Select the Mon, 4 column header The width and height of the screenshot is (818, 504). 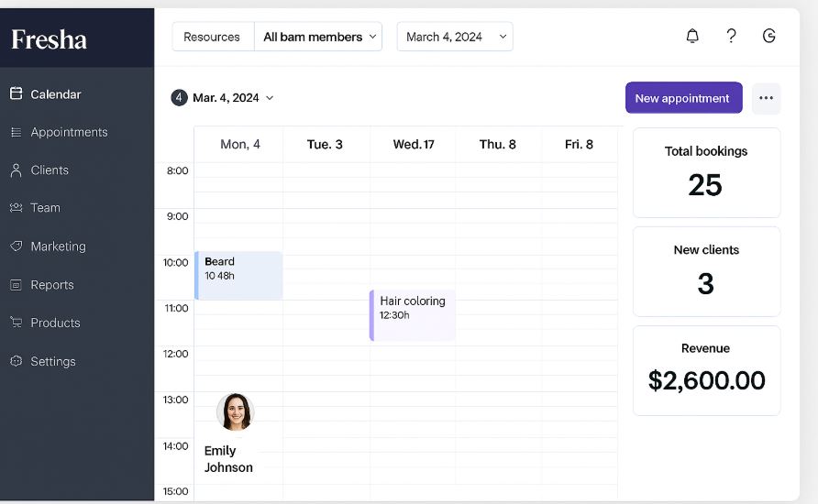(240, 145)
